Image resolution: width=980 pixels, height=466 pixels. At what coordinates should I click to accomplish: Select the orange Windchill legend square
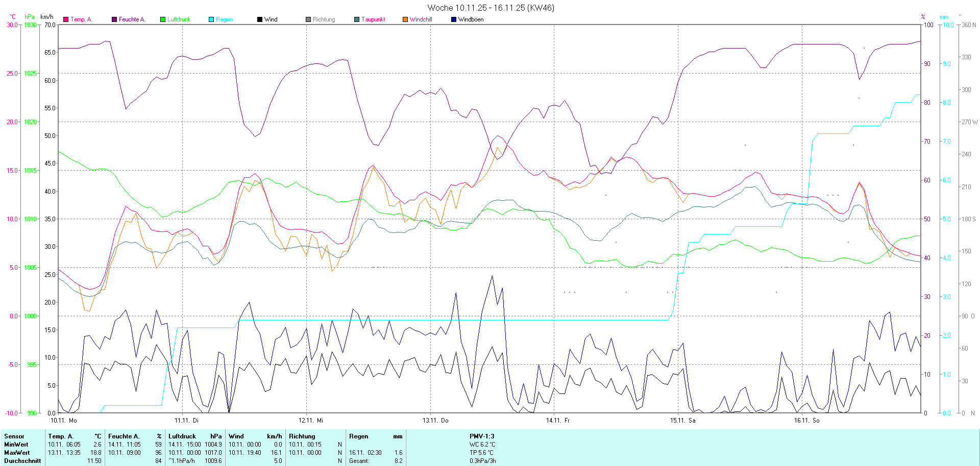click(405, 19)
